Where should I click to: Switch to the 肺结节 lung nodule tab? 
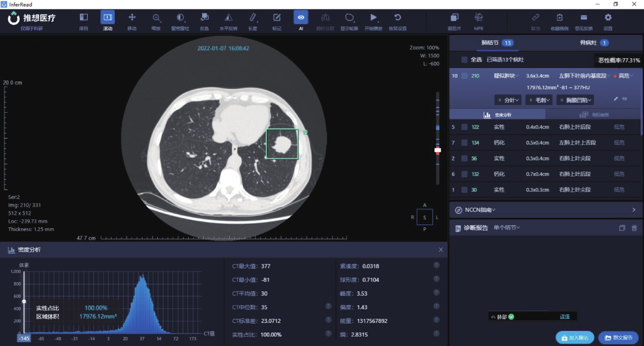tap(497, 43)
